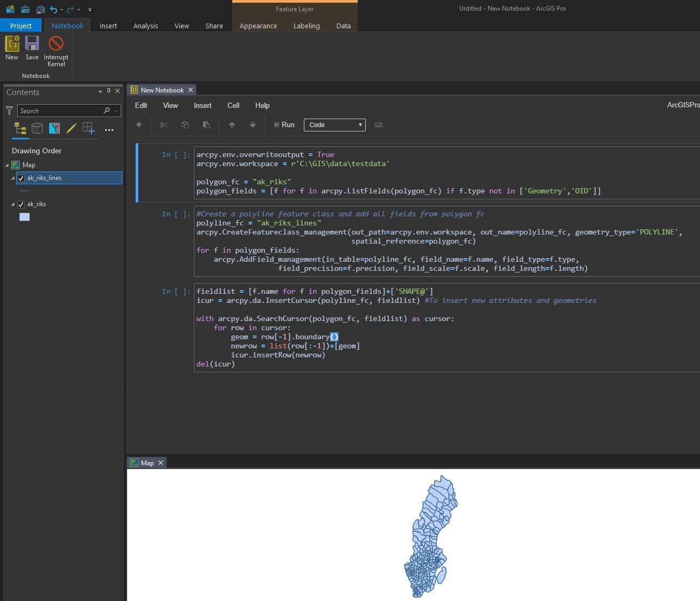The height and width of the screenshot is (601, 700).
Task: Open the Analysis ribbon tab
Action: click(146, 26)
